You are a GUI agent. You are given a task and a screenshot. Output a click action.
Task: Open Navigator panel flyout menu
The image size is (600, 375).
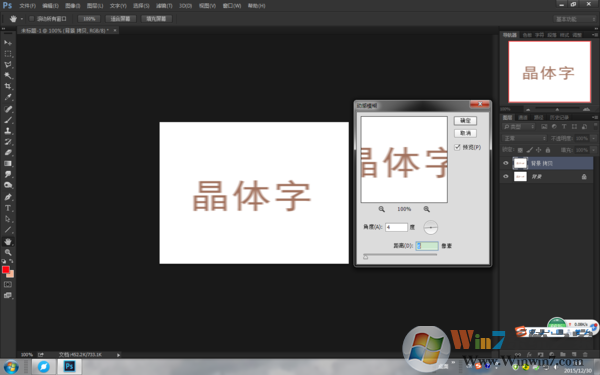tap(595, 35)
